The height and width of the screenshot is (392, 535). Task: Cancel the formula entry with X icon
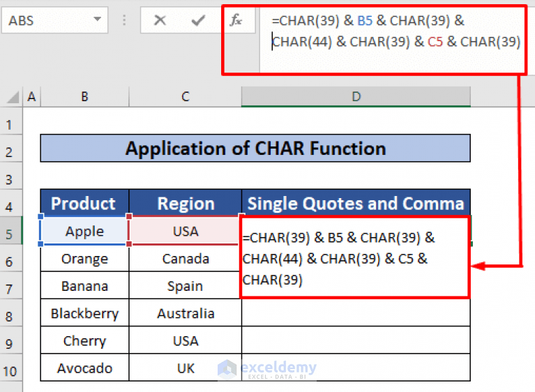point(160,20)
